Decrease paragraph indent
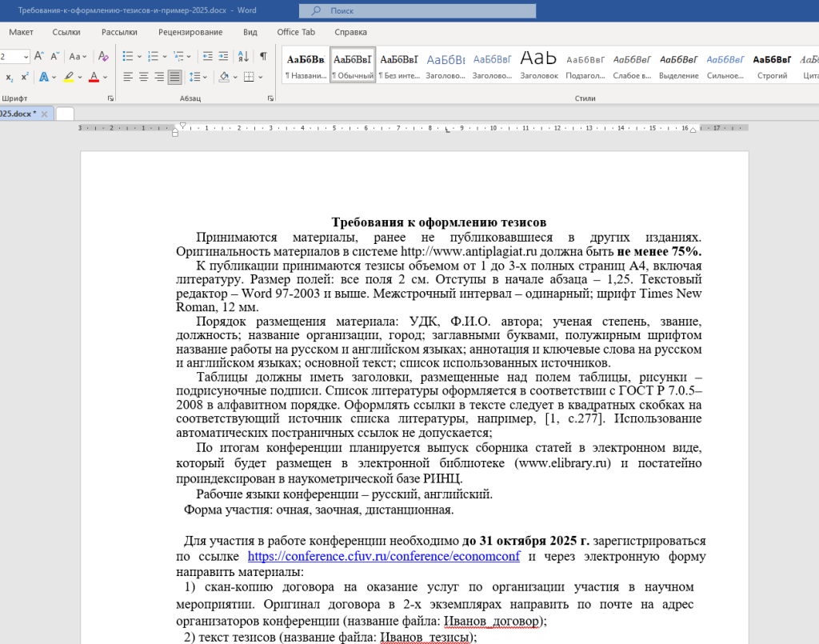819x644 pixels. click(208, 57)
